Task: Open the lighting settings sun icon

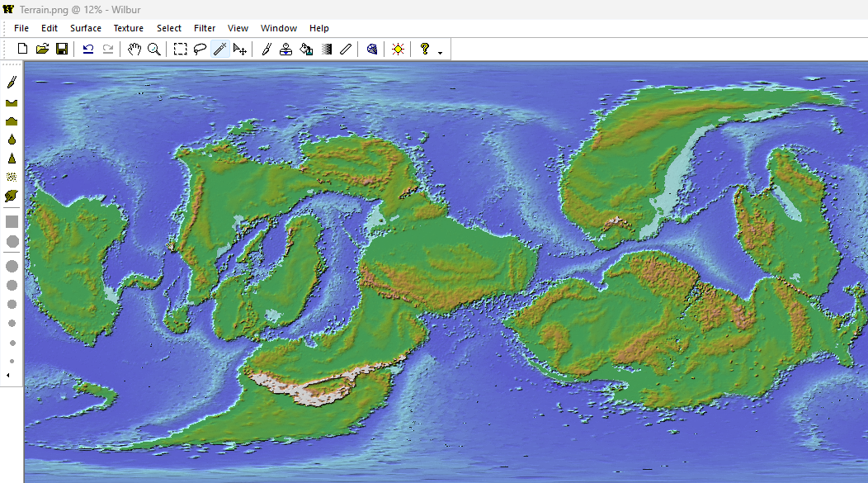Action: (x=399, y=50)
